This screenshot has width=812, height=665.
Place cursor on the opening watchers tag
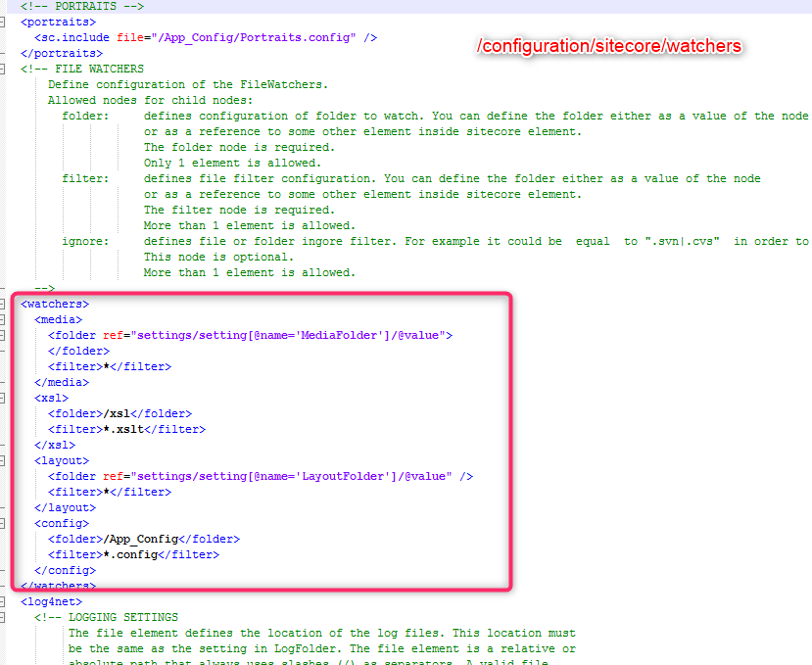tap(54, 304)
